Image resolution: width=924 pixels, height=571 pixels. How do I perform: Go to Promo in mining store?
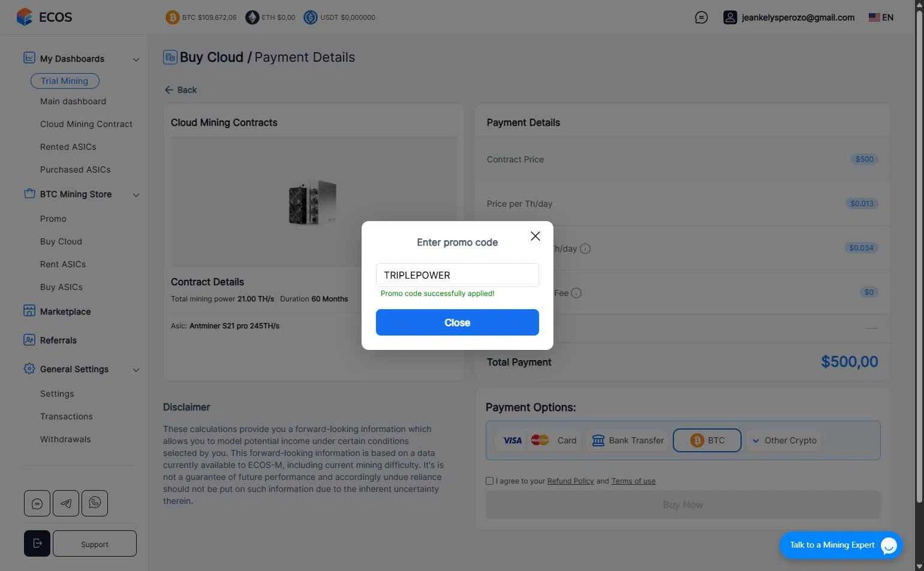[x=53, y=219]
